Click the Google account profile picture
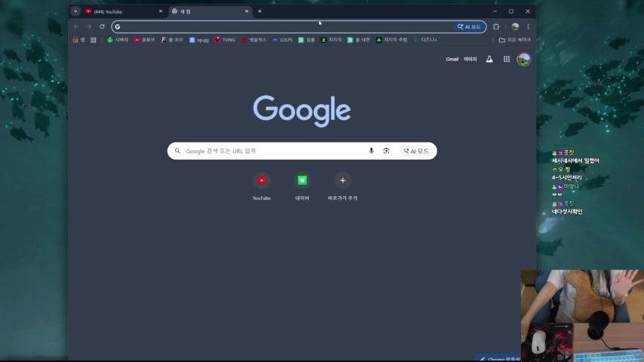Image resolution: width=644 pixels, height=362 pixels. (524, 59)
